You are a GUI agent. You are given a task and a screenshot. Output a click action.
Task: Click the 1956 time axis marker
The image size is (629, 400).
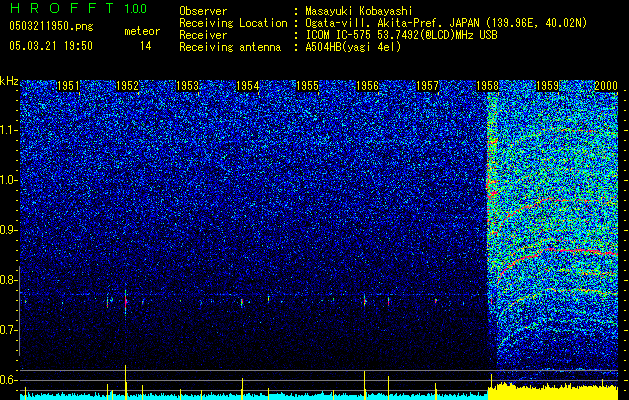(x=368, y=85)
